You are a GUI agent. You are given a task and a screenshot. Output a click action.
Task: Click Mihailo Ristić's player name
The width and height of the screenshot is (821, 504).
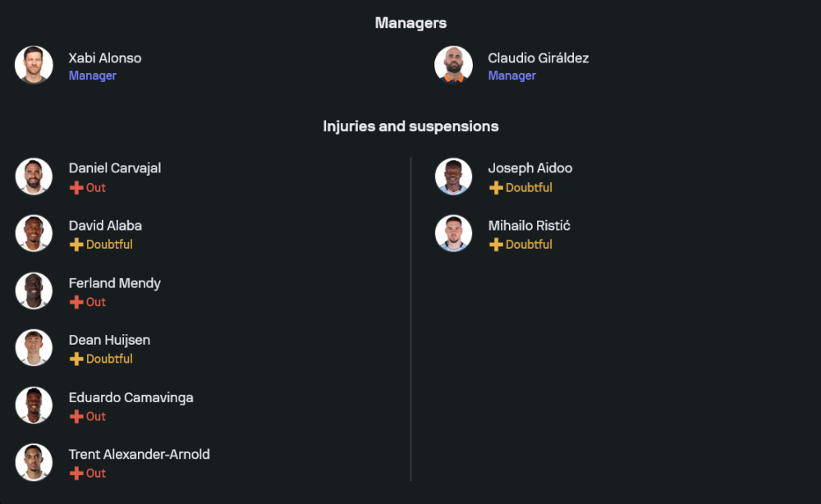click(x=529, y=225)
